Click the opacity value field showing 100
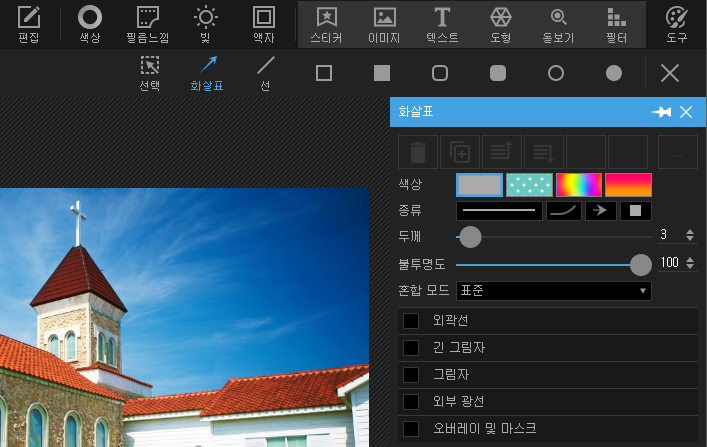The width and height of the screenshot is (707, 447). [670, 263]
